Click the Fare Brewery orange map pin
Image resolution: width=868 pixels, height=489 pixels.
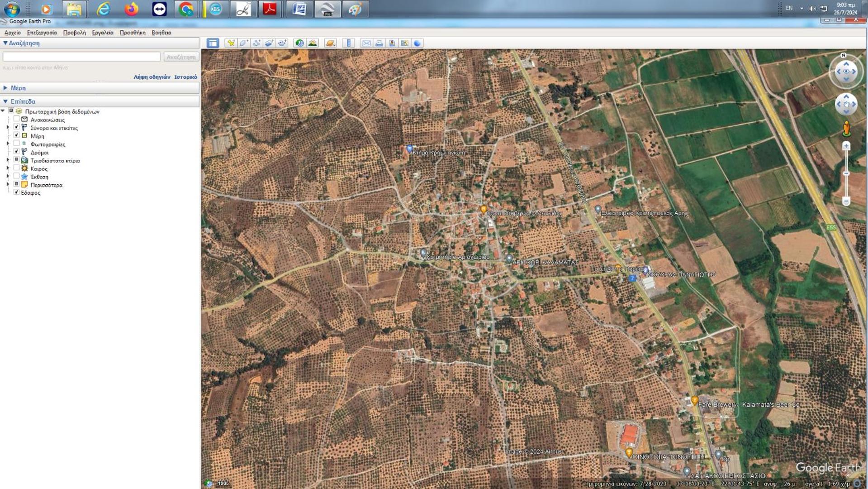click(694, 400)
